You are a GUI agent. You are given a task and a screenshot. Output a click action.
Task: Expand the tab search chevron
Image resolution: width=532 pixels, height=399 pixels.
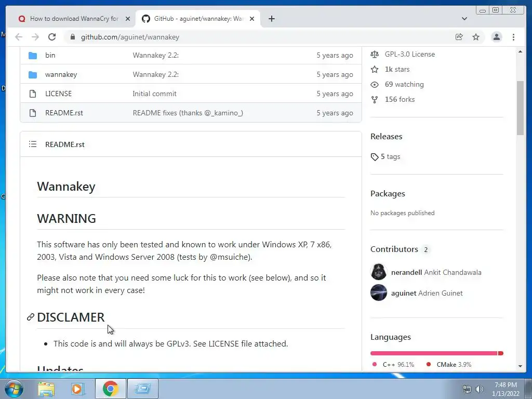coord(464,19)
